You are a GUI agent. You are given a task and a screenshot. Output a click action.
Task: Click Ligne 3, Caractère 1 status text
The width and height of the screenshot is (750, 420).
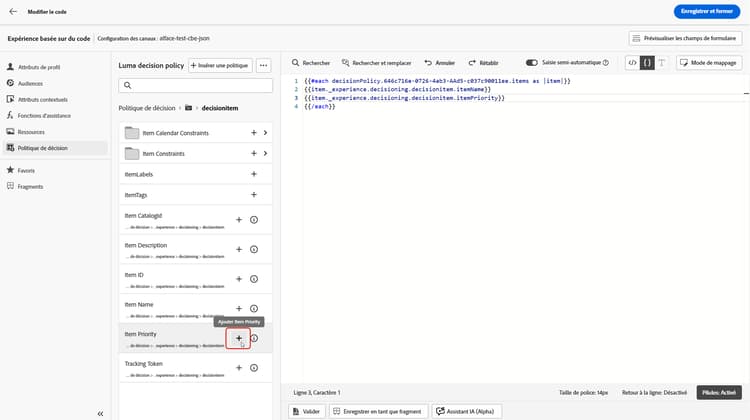click(x=317, y=393)
